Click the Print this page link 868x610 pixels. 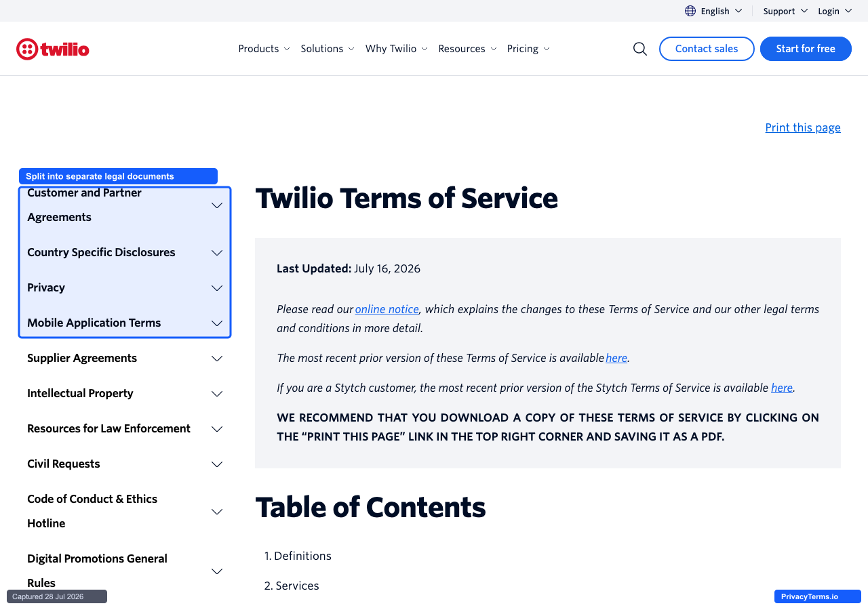coord(803,127)
